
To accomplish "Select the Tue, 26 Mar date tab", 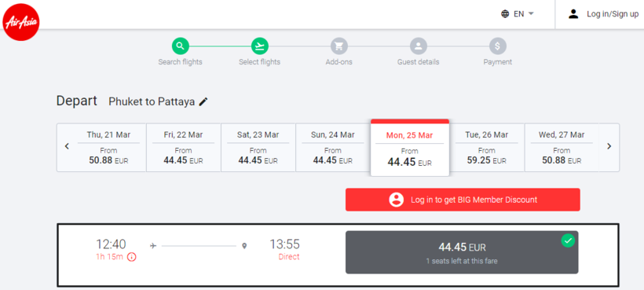I will pyautogui.click(x=487, y=148).
